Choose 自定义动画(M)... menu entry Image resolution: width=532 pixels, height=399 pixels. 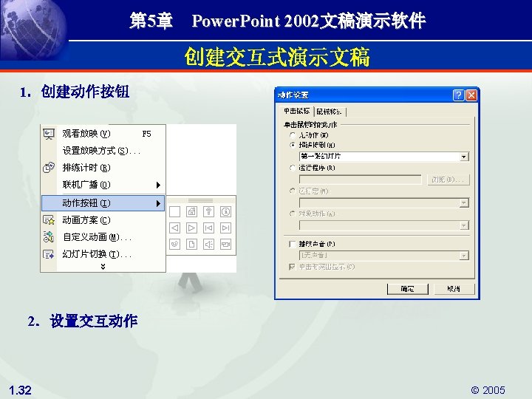tap(103, 237)
